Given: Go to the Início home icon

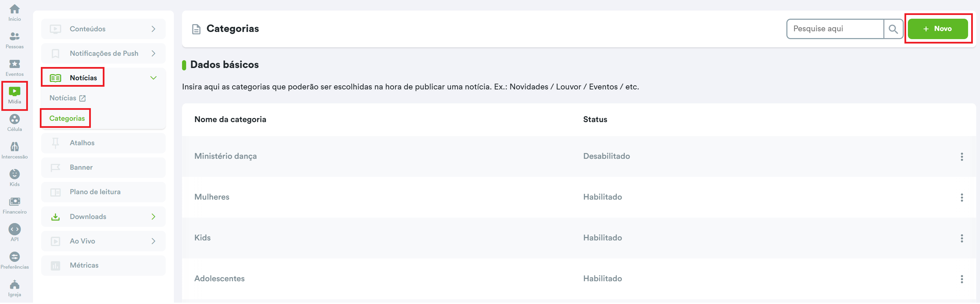Looking at the screenshot, I should point(14,13).
